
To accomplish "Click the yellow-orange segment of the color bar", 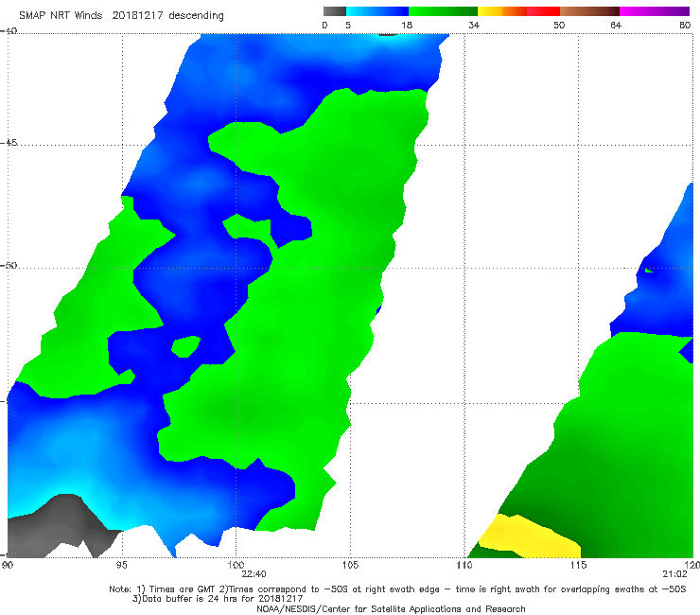I will pyautogui.click(x=502, y=11).
